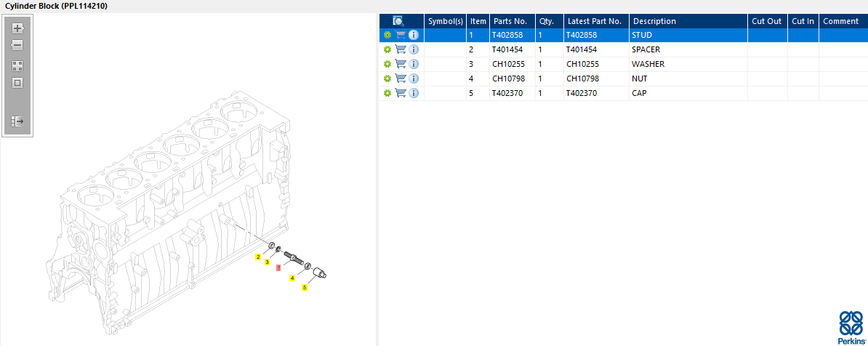Sort by the Parts No. column header
Screen dimensions: 868x346
[x=512, y=21]
